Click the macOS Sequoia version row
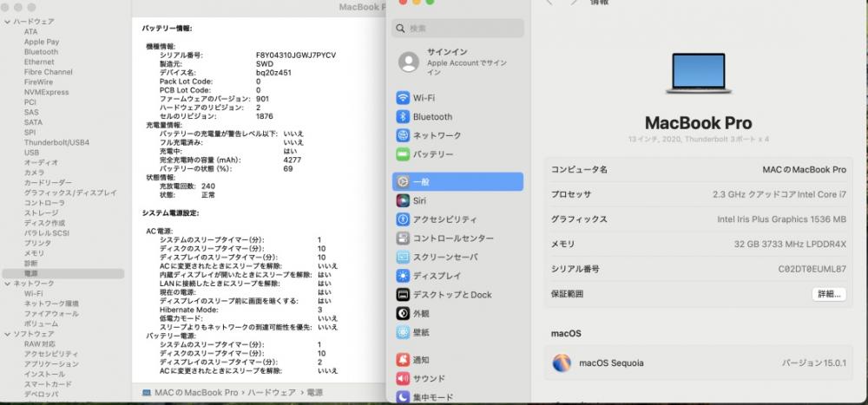The width and height of the screenshot is (868, 405). click(698, 363)
